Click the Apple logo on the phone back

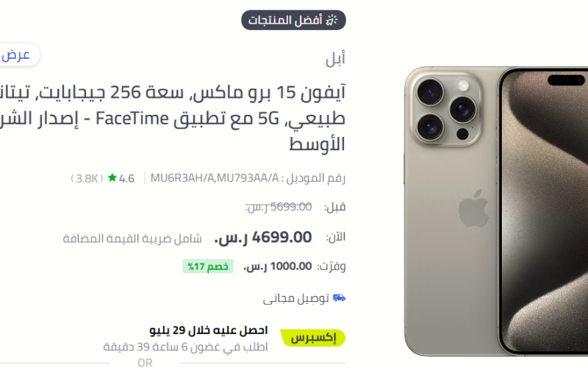pyautogui.click(x=473, y=208)
